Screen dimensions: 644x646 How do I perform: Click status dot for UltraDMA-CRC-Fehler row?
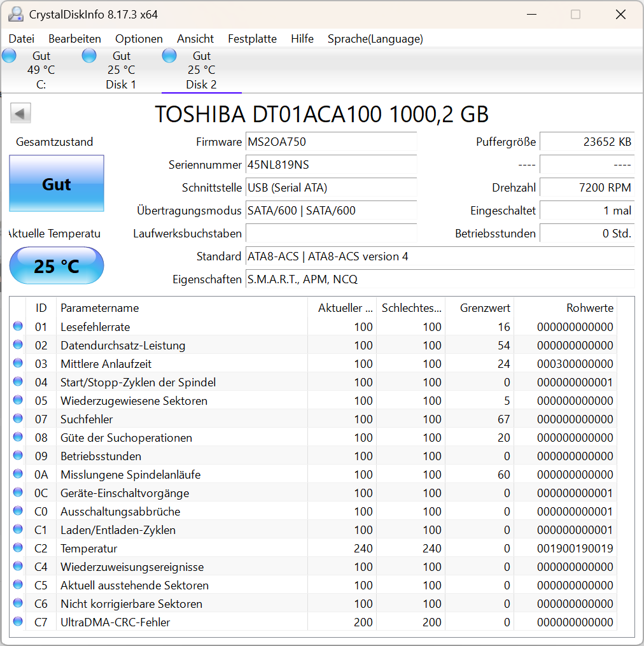click(x=18, y=622)
